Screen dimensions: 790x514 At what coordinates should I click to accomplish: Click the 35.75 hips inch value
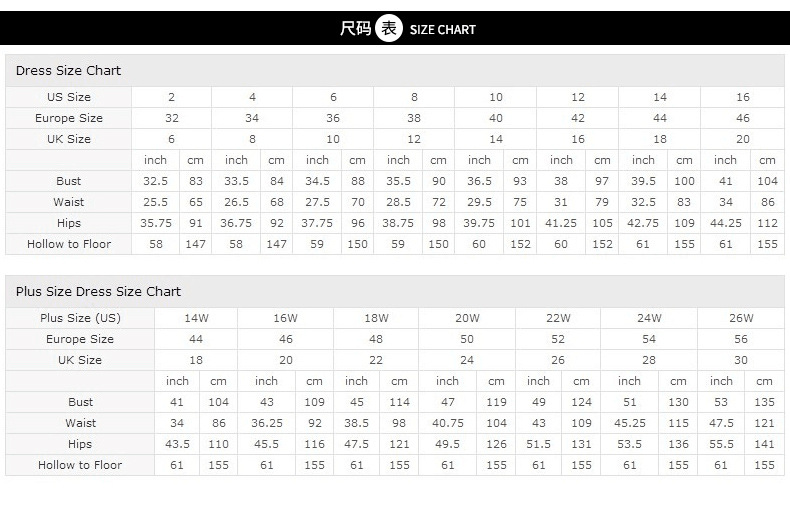tap(154, 223)
